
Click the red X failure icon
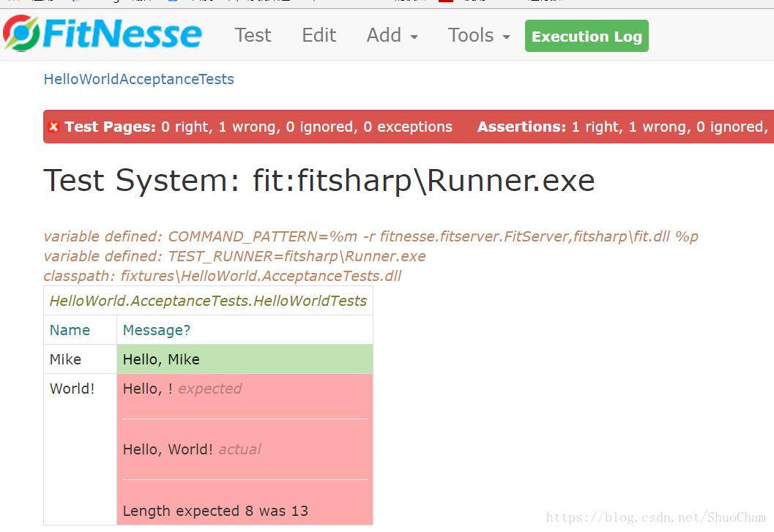[x=53, y=127]
